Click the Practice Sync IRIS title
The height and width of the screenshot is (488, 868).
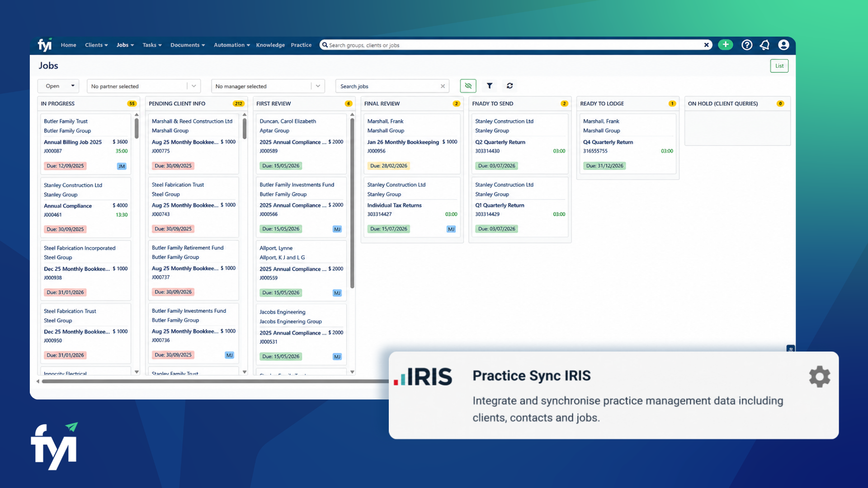pyautogui.click(x=532, y=375)
